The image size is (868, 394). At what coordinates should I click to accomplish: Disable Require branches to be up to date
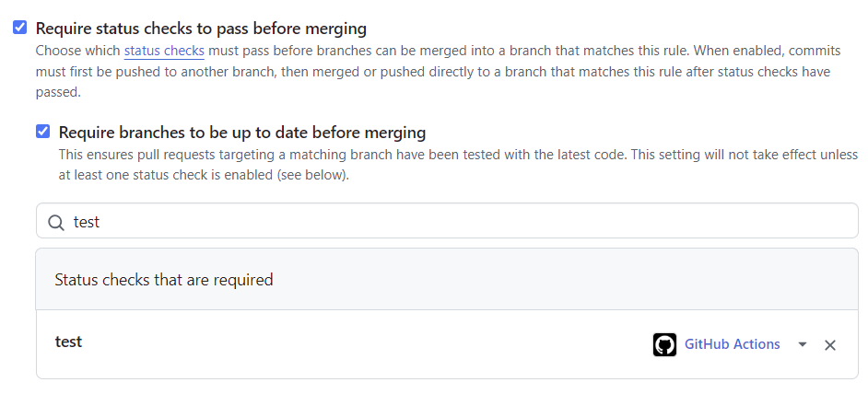tap(42, 132)
